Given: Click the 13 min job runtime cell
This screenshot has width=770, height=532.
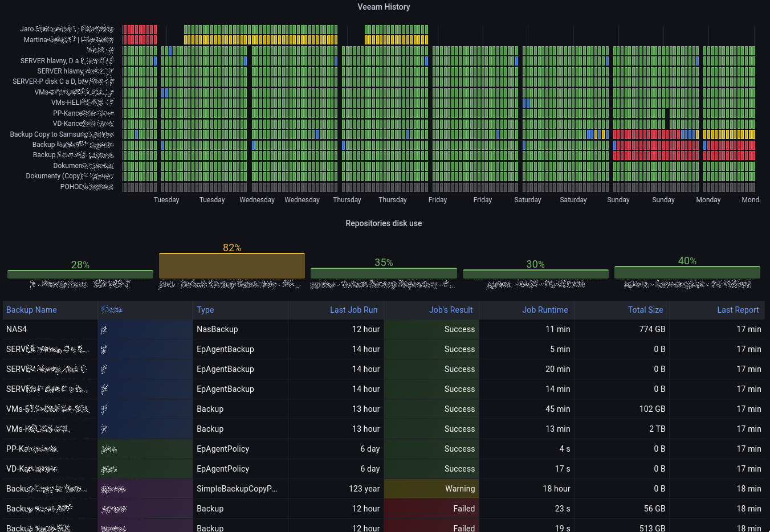Looking at the screenshot, I should coord(527,429).
